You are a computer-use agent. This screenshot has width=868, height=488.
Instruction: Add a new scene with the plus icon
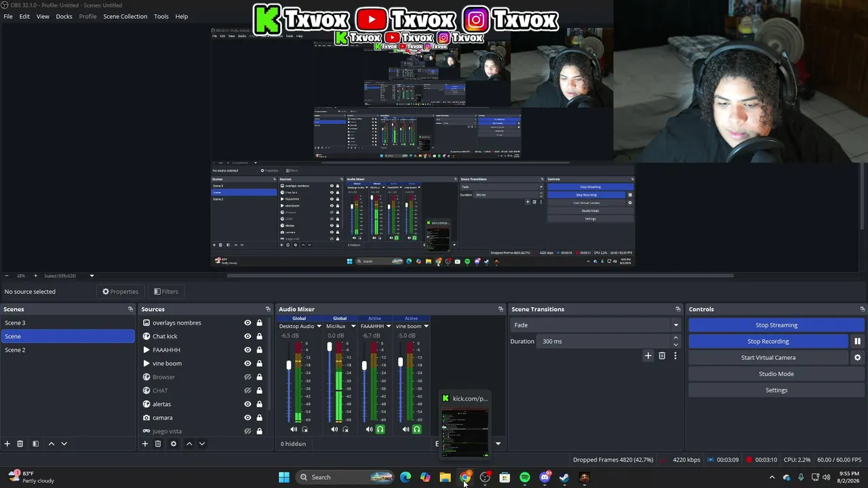point(7,444)
